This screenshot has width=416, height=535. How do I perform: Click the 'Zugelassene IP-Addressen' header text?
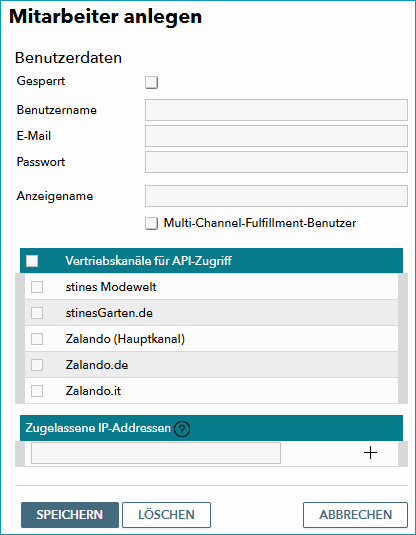(x=98, y=428)
